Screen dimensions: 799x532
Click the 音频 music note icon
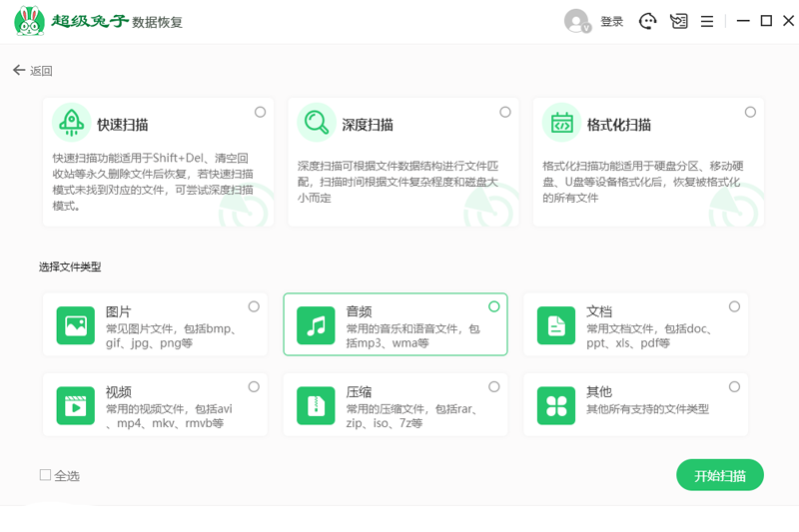coord(316,325)
